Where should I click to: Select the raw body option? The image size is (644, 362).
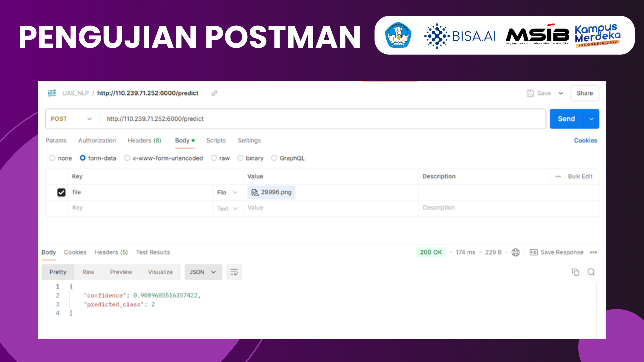click(x=214, y=158)
